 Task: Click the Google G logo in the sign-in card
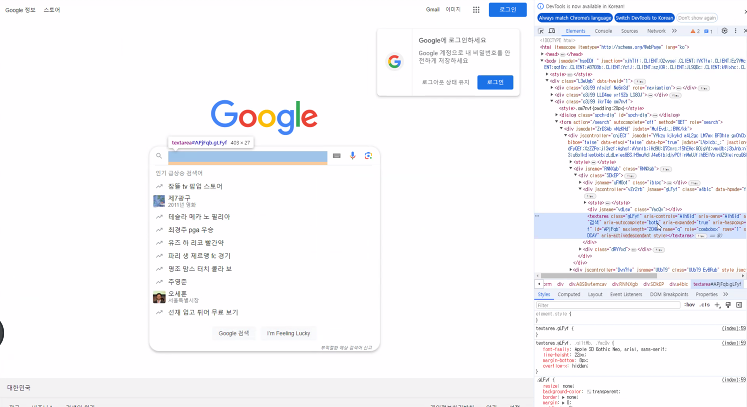point(394,61)
